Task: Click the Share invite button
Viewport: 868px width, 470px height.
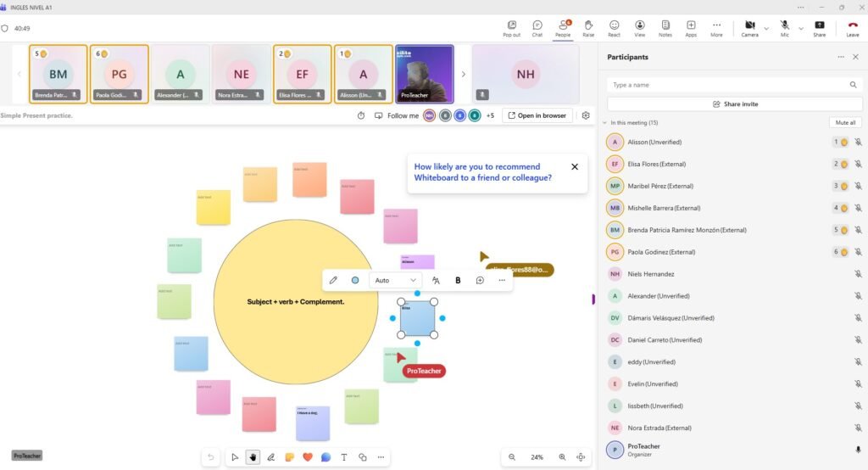Action: (x=735, y=104)
